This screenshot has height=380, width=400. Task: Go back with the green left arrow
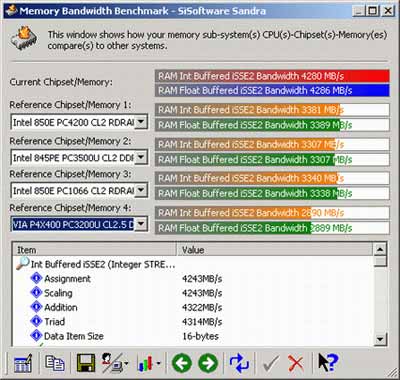tap(182, 363)
